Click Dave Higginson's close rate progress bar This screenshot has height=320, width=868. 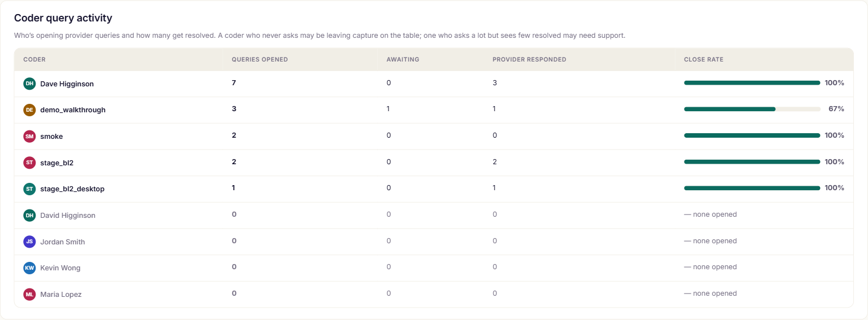(x=752, y=83)
